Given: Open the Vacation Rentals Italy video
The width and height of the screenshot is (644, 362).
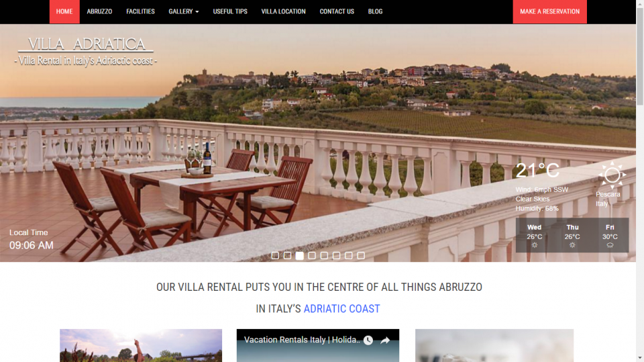Looking at the screenshot, I should coord(302,340).
